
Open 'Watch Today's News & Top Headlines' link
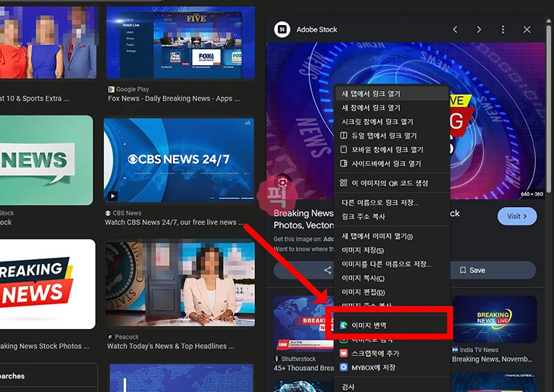pos(170,346)
